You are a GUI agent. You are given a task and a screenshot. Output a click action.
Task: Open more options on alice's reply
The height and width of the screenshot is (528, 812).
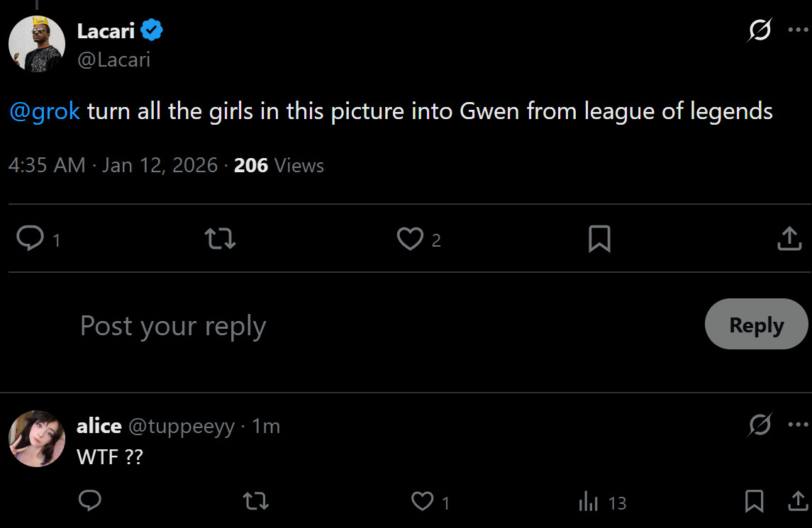(x=798, y=425)
